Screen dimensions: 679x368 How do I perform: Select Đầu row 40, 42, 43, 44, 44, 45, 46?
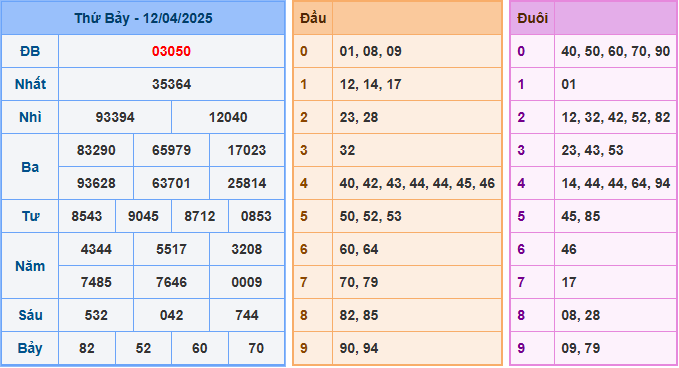(x=417, y=183)
